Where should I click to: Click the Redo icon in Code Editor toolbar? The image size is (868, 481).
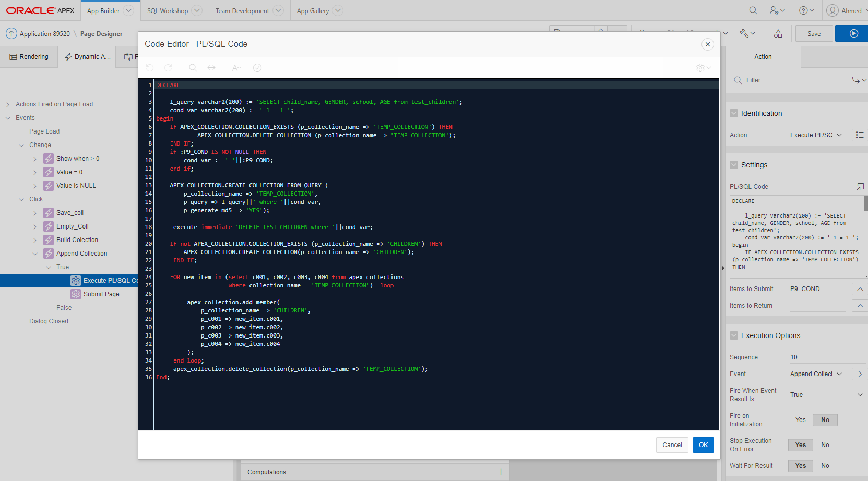168,68
